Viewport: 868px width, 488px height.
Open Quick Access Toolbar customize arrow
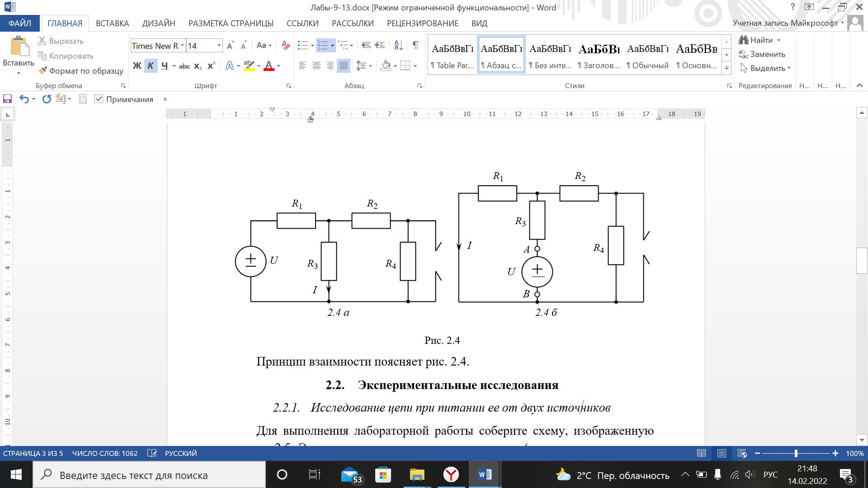(165, 99)
